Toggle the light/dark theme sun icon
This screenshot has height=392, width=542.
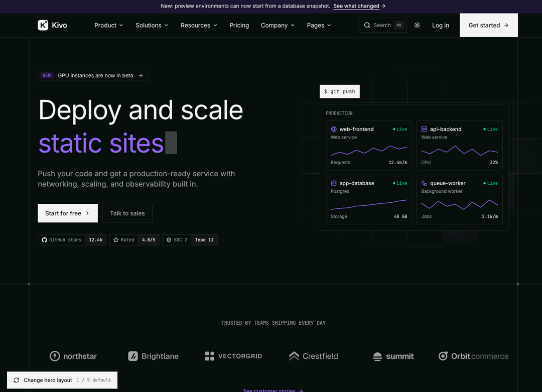pos(417,25)
